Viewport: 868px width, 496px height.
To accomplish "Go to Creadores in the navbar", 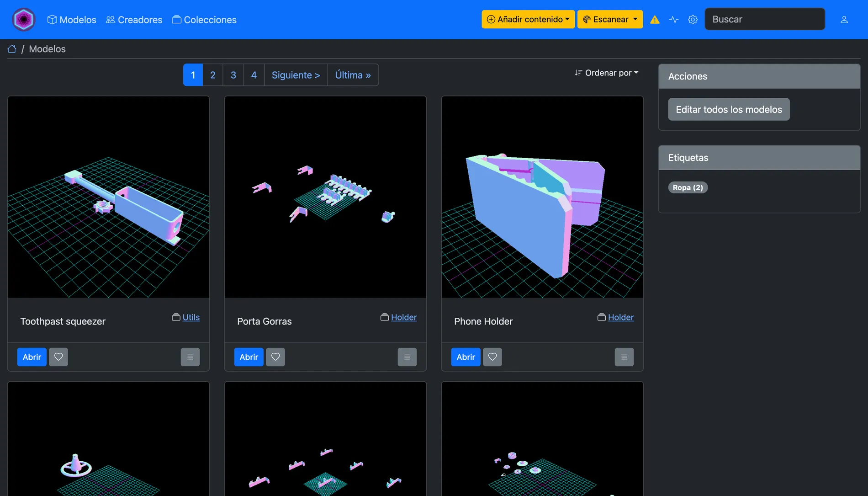I will tap(134, 20).
